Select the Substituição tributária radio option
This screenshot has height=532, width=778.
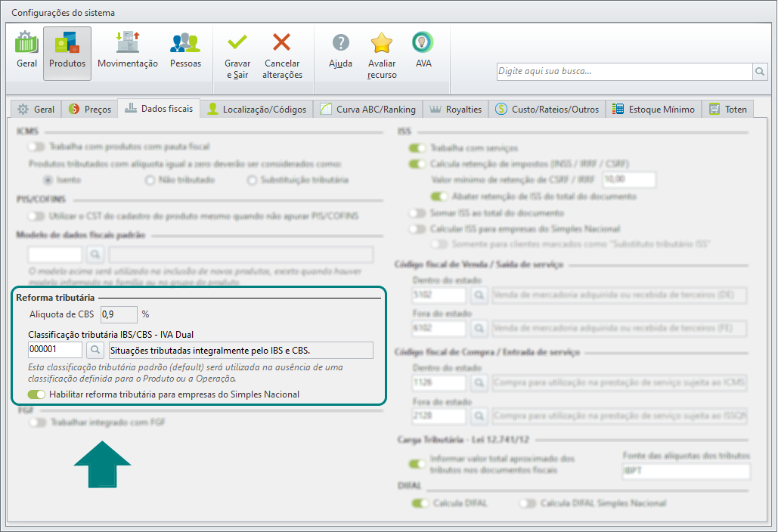point(252,180)
